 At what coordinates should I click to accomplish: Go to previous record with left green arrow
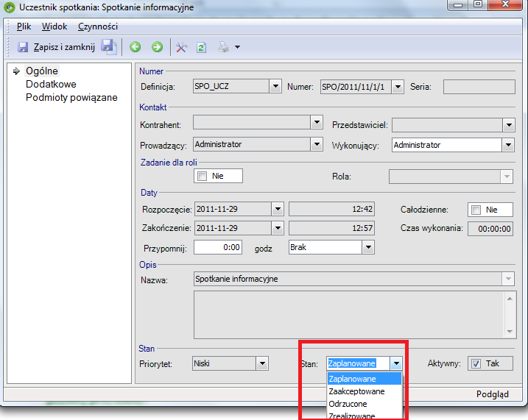point(135,47)
